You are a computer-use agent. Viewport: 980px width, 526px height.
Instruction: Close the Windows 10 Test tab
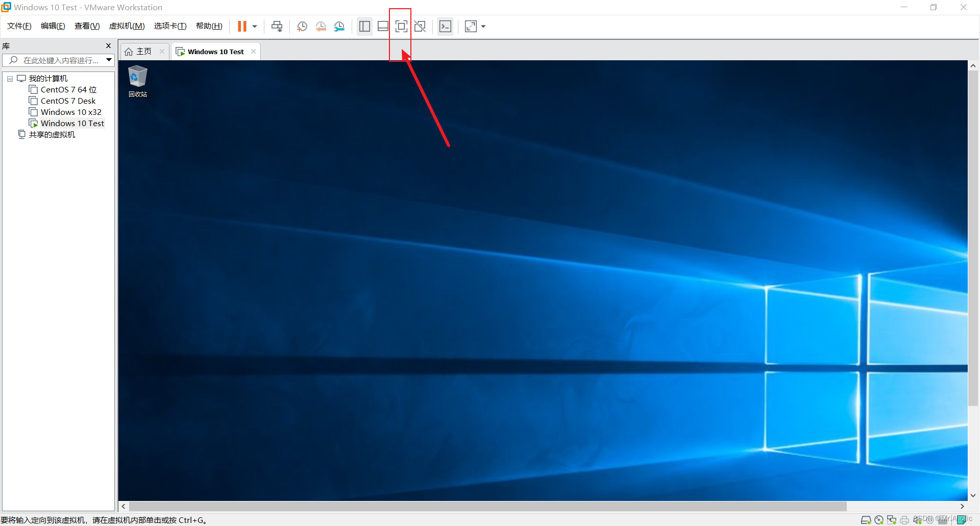253,52
